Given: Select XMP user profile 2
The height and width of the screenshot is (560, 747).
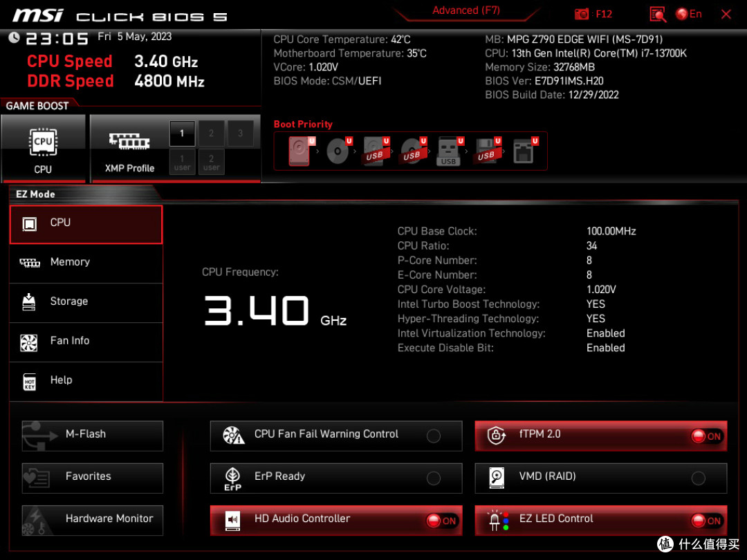Looking at the screenshot, I should 211,162.
